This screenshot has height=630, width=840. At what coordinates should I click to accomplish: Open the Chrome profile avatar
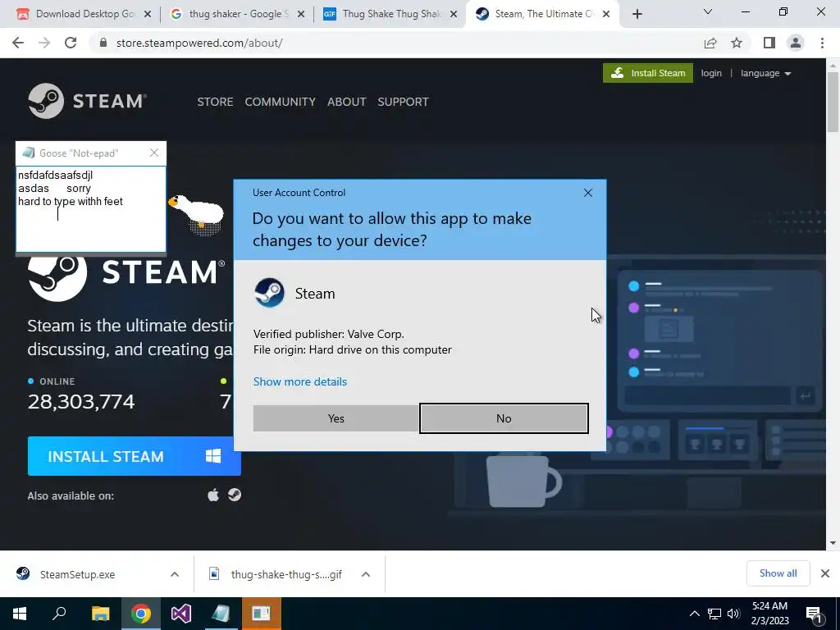click(796, 43)
